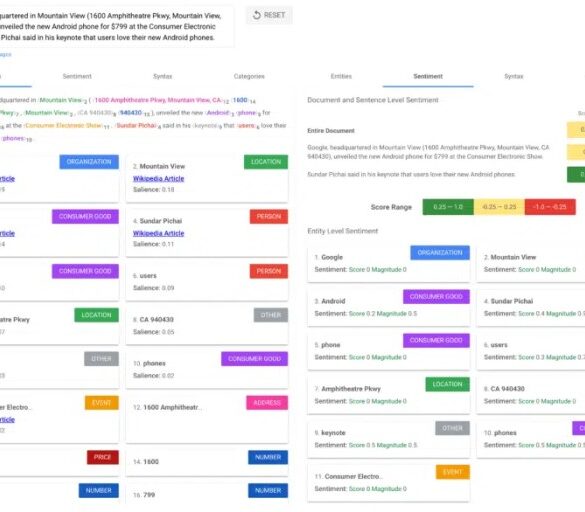
Task: Click the '12. 1600 Amphitheatr..' entity title
Action: pyautogui.click(x=168, y=407)
